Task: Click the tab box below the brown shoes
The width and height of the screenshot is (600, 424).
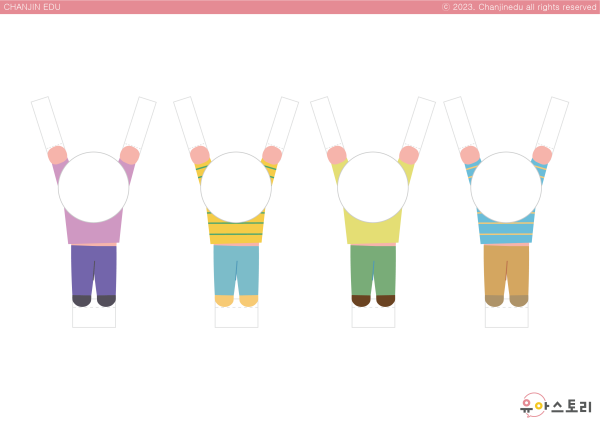Action: 373,317
